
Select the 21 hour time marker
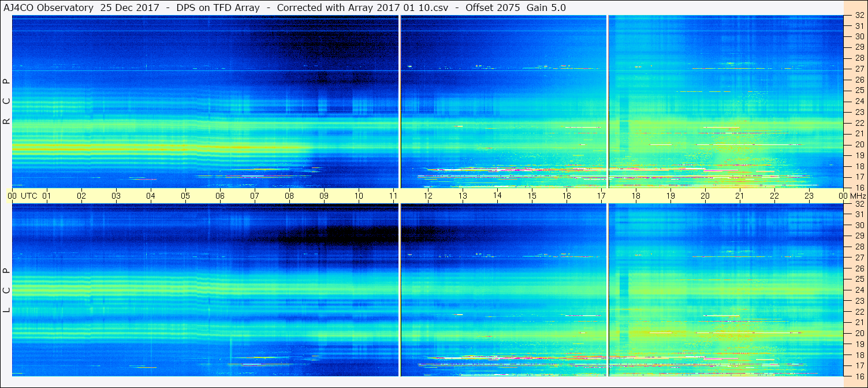[x=740, y=196]
